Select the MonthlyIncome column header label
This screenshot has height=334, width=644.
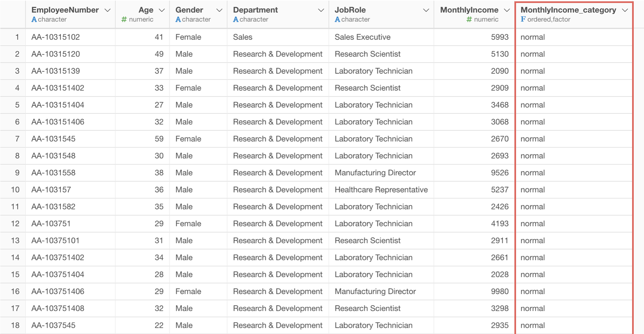click(469, 10)
